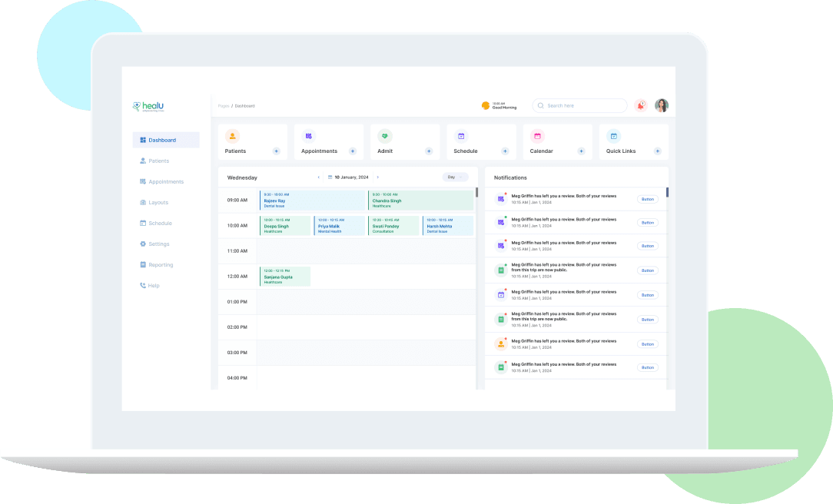The width and height of the screenshot is (833, 504).
Task: Select Reporting in the sidebar menu
Action: pyautogui.click(x=161, y=265)
